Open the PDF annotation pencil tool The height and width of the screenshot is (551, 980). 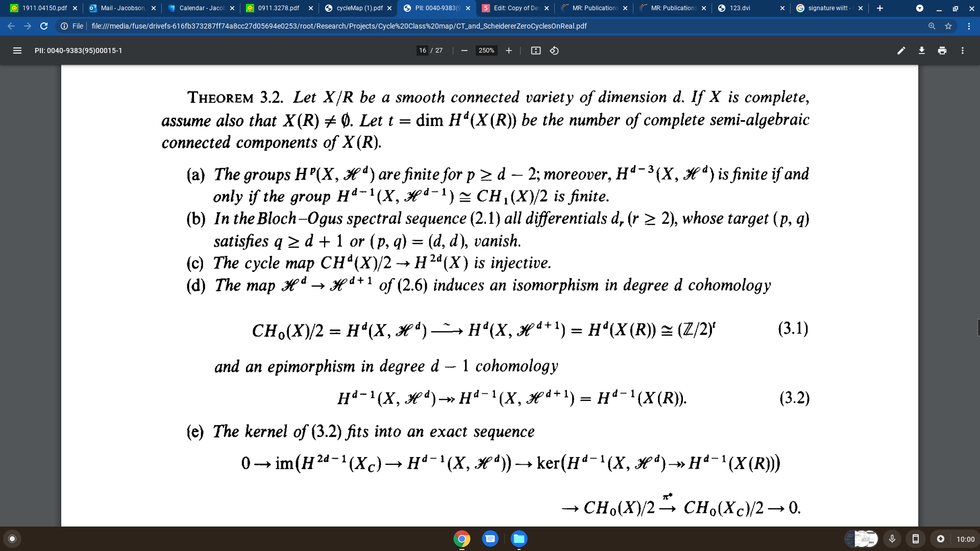click(x=901, y=51)
